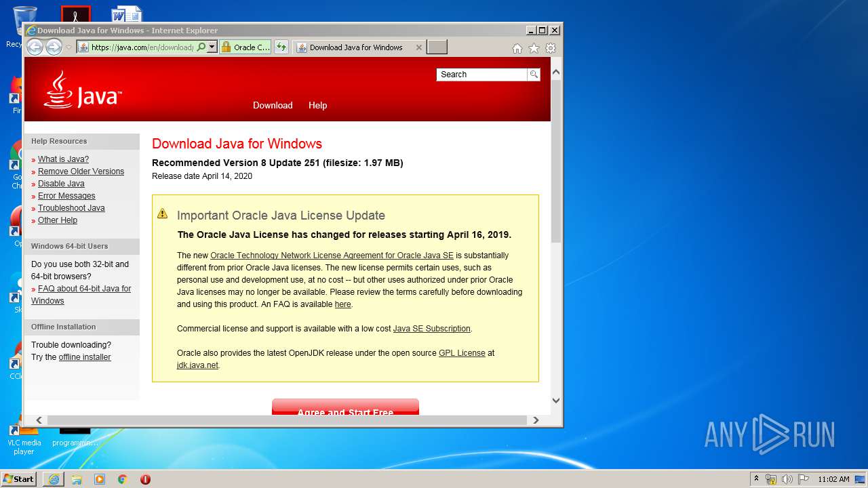This screenshot has height=488, width=868.
Task: Go back with the browser Back arrow
Action: [35, 47]
